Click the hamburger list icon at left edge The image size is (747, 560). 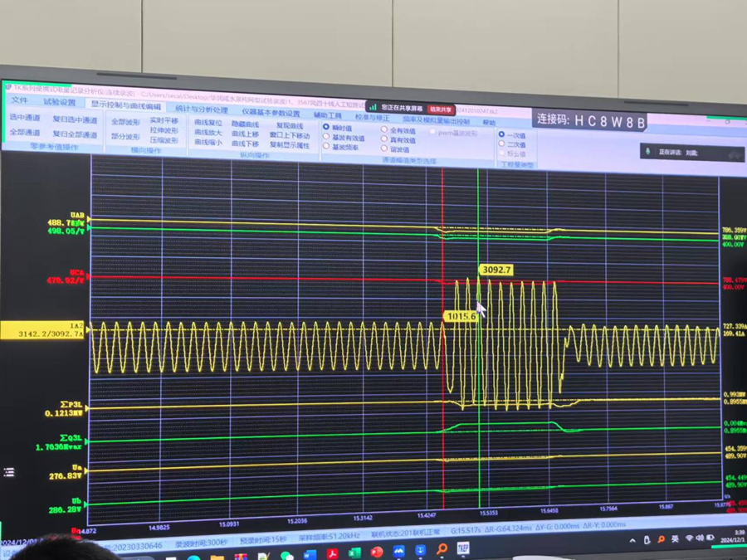9,472
